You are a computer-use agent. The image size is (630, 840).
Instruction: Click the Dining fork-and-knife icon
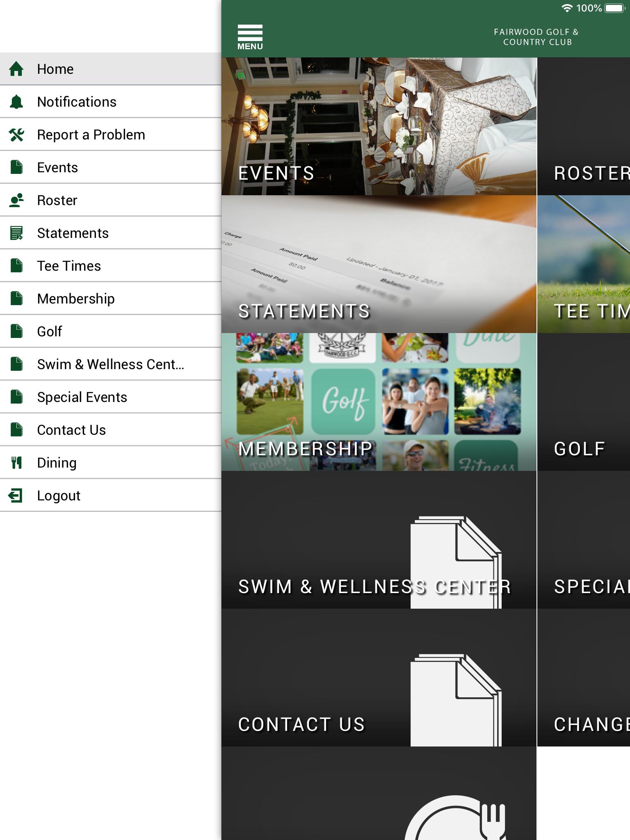click(16, 463)
